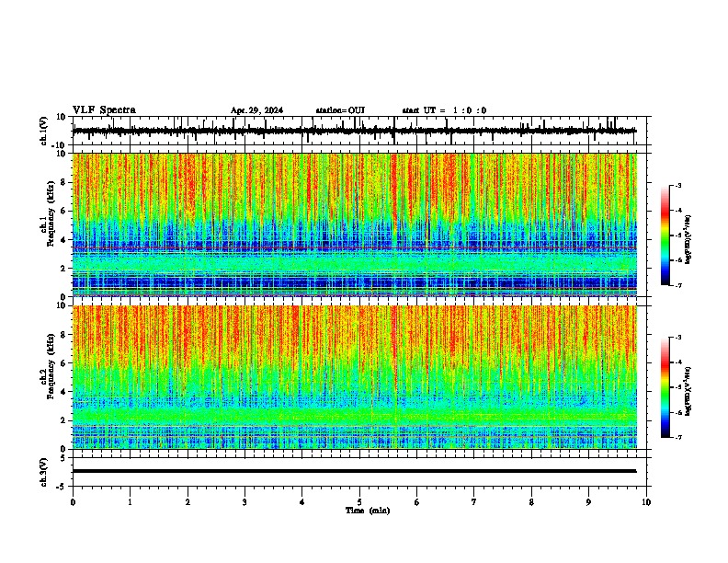The image size is (728, 563).
Task: Click the "-10" tick on ch.1(V) axis
Action: pos(60,145)
